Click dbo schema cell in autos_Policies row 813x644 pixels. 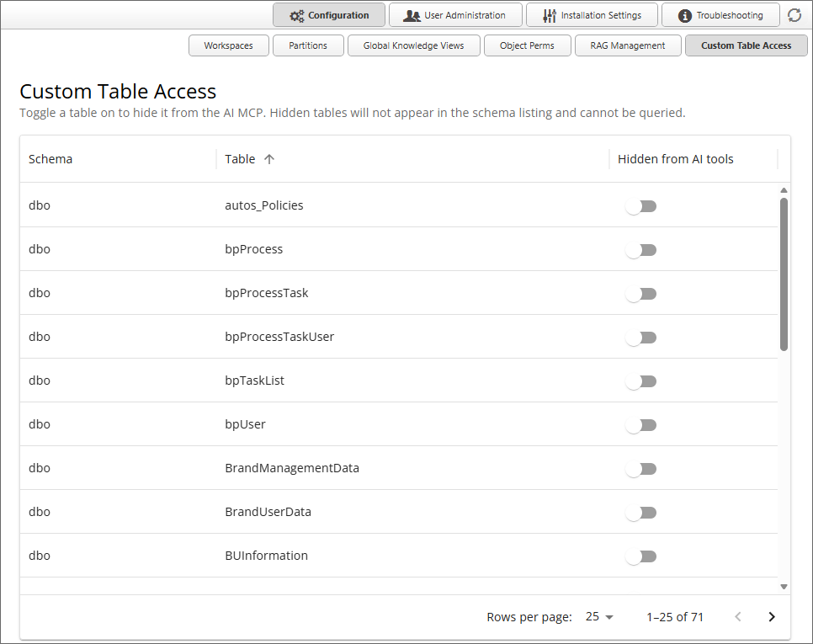coord(40,205)
